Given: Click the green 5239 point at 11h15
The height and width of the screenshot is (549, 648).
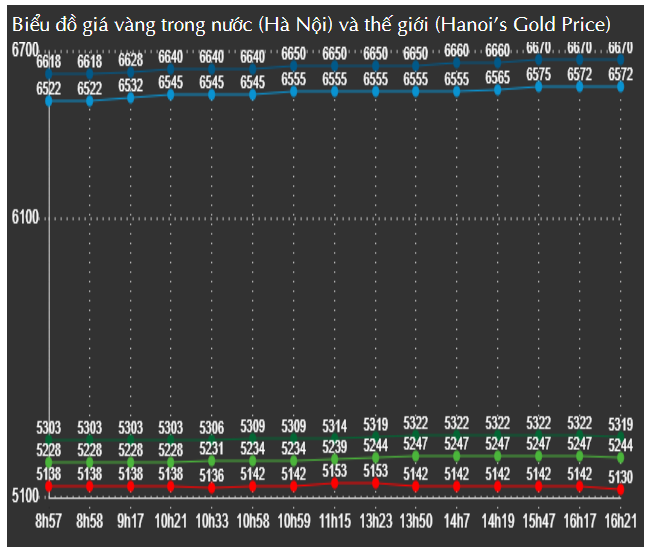Looking at the screenshot, I should point(335,460).
